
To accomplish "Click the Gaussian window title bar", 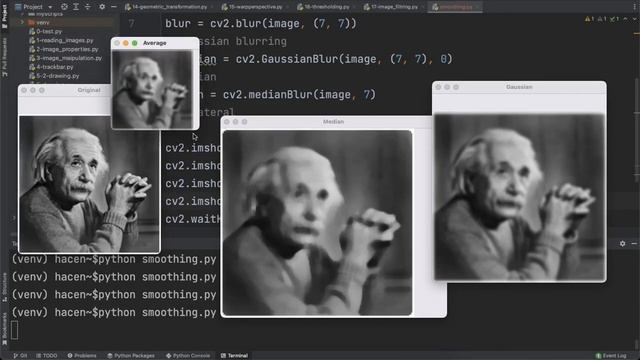I will (519, 87).
